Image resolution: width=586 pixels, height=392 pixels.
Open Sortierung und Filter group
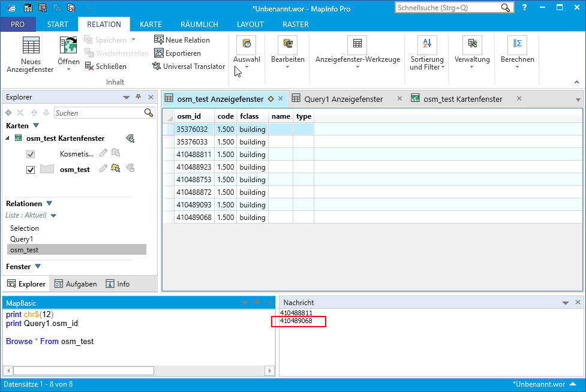coord(427,53)
